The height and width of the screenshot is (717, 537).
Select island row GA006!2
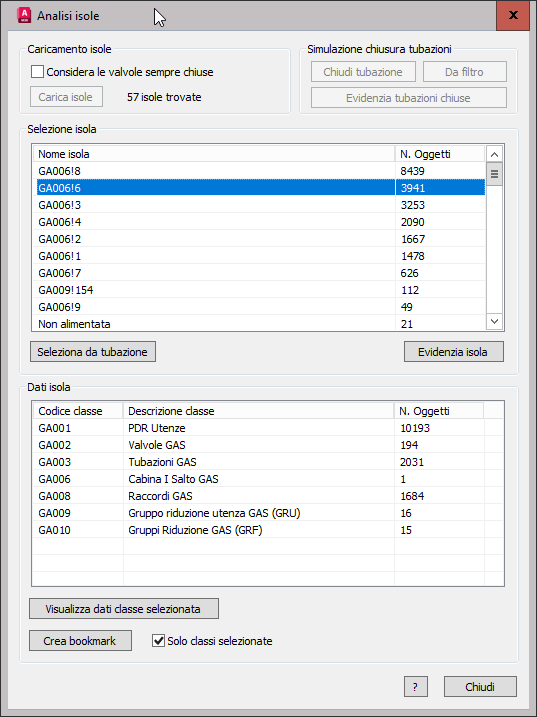[259, 239]
